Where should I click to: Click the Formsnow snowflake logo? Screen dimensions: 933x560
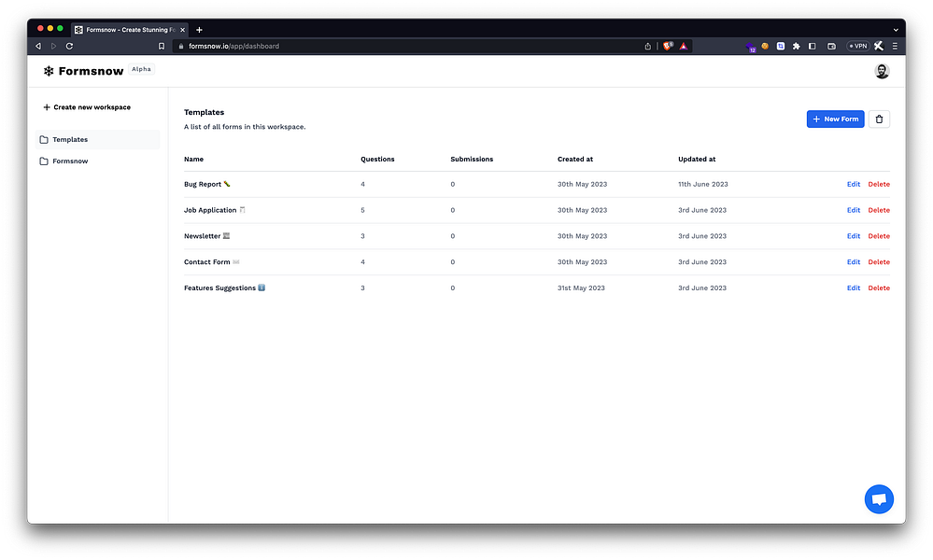pos(49,71)
